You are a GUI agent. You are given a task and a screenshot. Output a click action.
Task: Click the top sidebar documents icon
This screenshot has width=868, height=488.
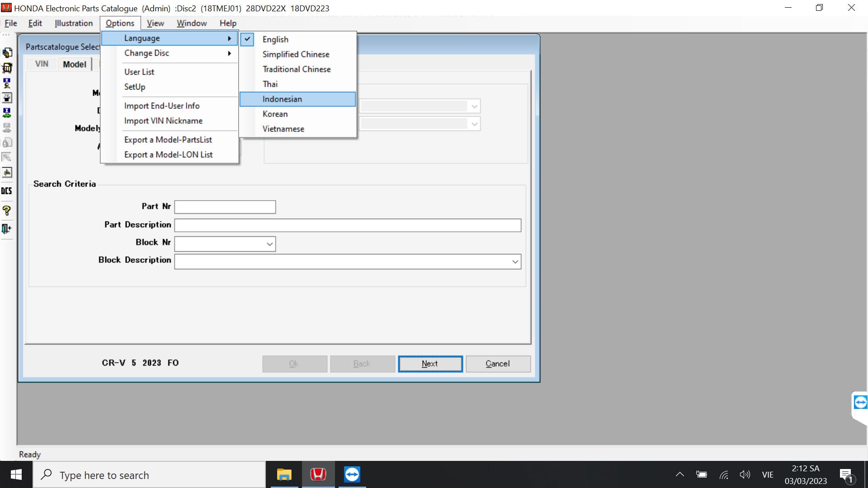[7, 53]
